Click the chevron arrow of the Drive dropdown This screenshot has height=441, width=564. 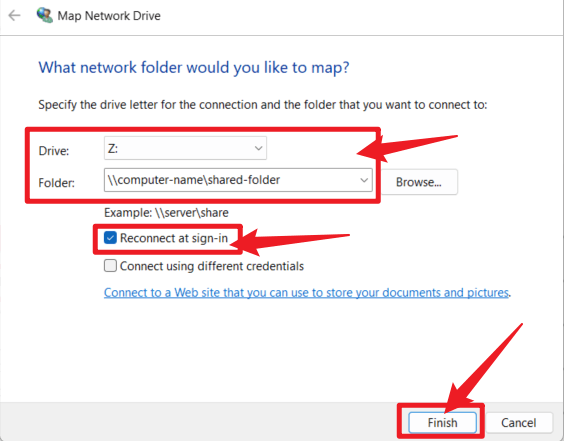coord(258,148)
